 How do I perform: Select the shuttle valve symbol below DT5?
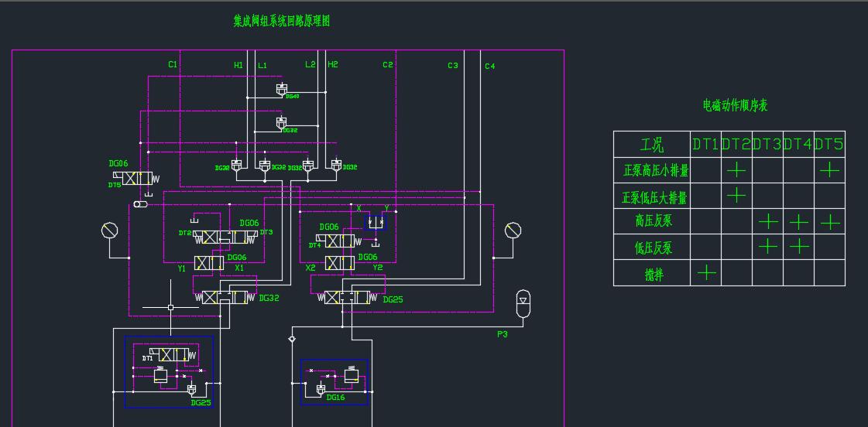pyautogui.click(x=141, y=204)
